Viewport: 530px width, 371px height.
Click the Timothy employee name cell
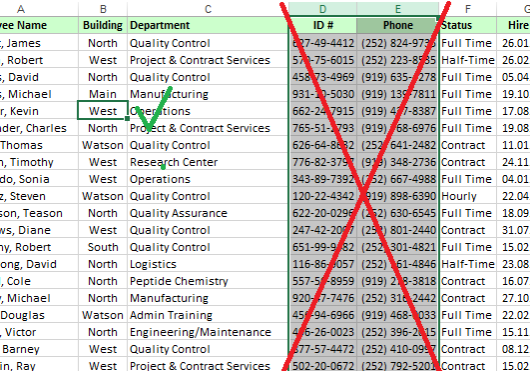coord(39,162)
